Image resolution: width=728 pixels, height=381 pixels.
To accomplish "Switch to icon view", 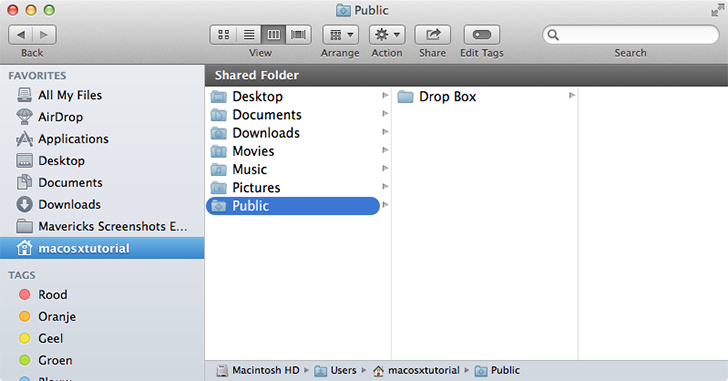I will [x=223, y=35].
